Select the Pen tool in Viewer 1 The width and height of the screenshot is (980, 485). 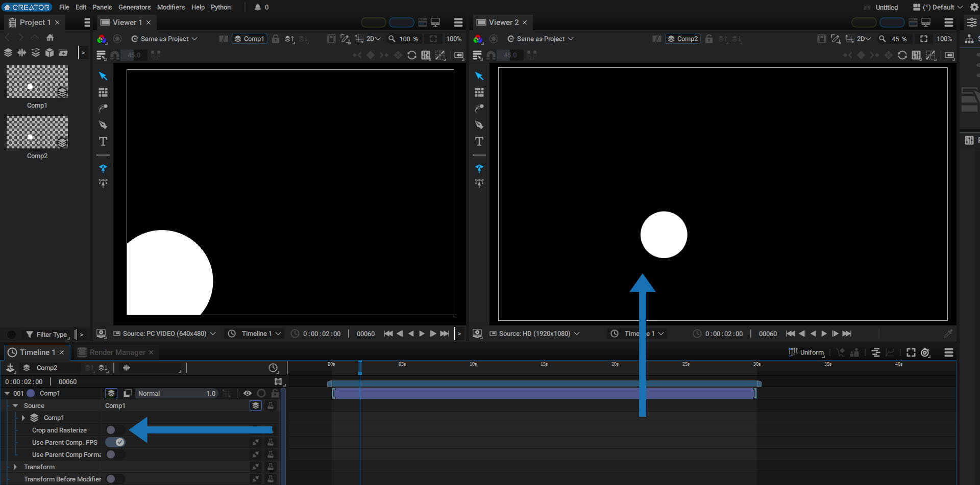(x=103, y=125)
